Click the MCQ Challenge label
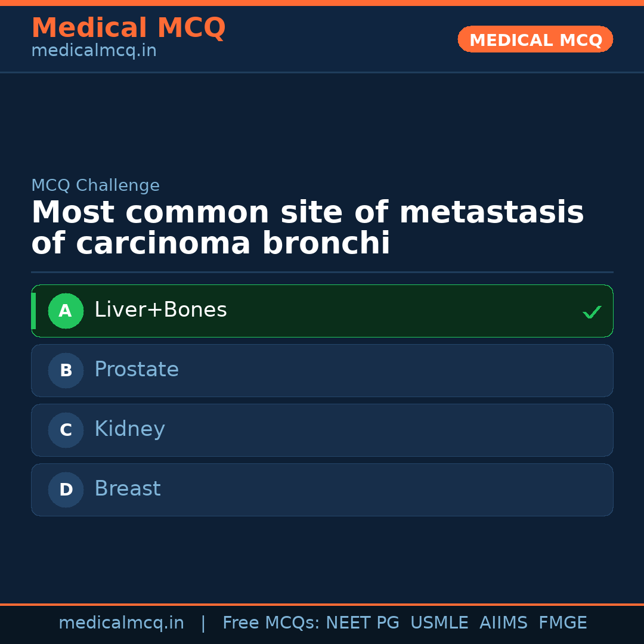 [x=95, y=185]
